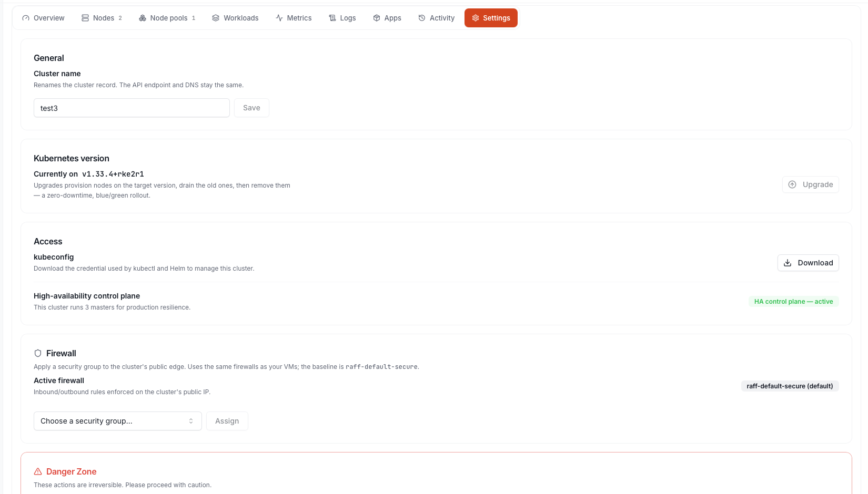Viewport: 868px width, 494px height.
Task: Click the Firewall heading text
Action: click(x=61, y=353)
